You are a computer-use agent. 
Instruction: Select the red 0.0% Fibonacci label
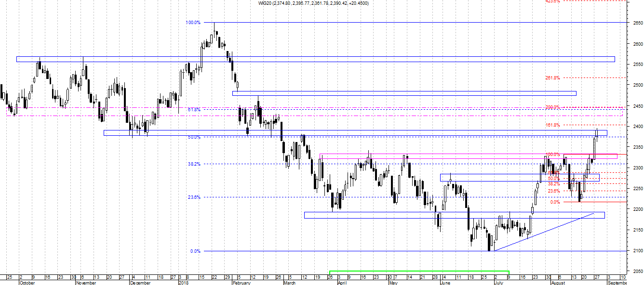[x=555, y=202]
